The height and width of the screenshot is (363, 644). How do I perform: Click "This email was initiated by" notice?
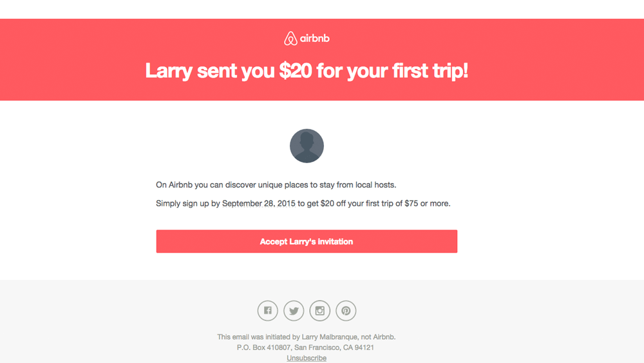click(x=258, y=337)
